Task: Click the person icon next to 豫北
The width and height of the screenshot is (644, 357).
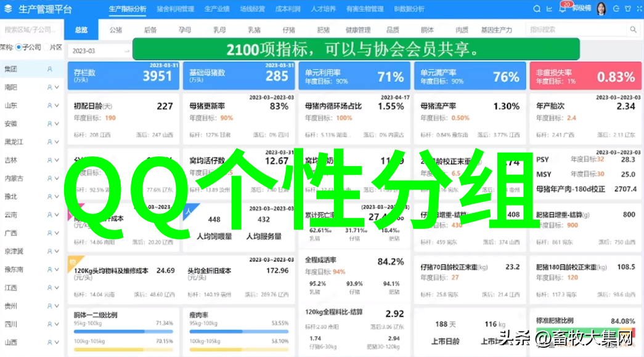Action: pyautogui.click(x=50, y=196)
